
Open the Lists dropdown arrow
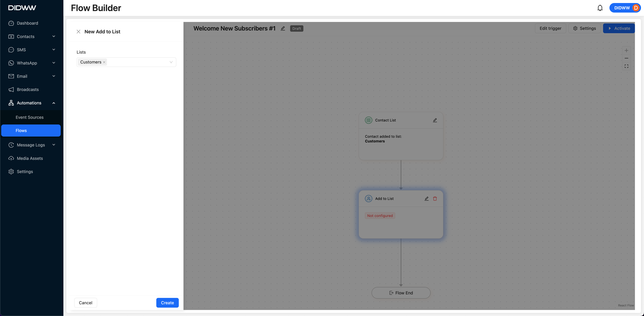[x=171, y=62]
